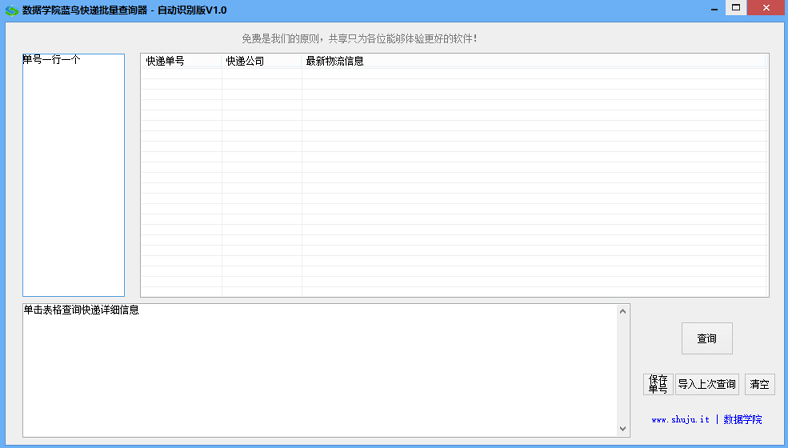Viewport: 788px width, 448px height.
Task: Click the 快递单号 column header
Action: coord(181,61)
